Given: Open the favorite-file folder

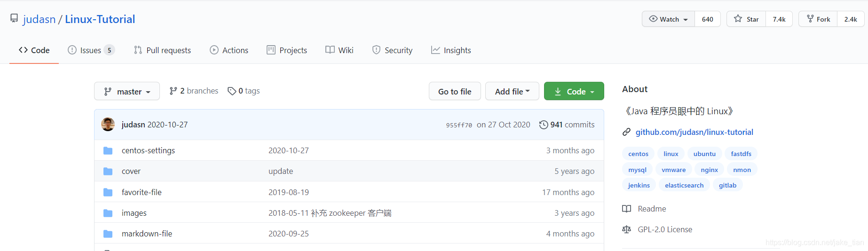Looking at the screenshot, I should click(142, 192).
